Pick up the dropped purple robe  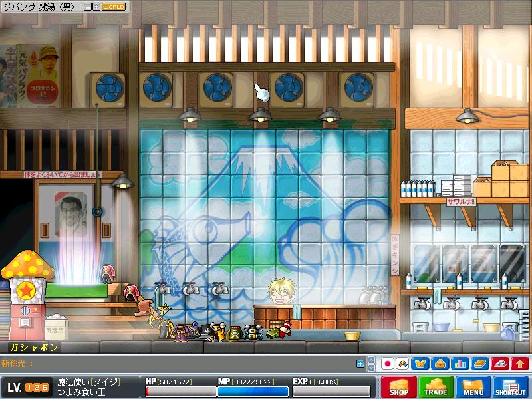pyautogui.click(x=182, y=332)
